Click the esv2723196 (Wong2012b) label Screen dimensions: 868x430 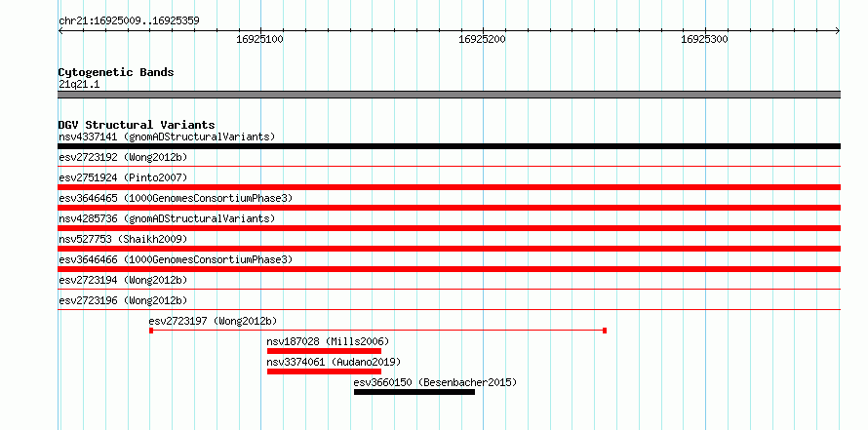(123, 300)
